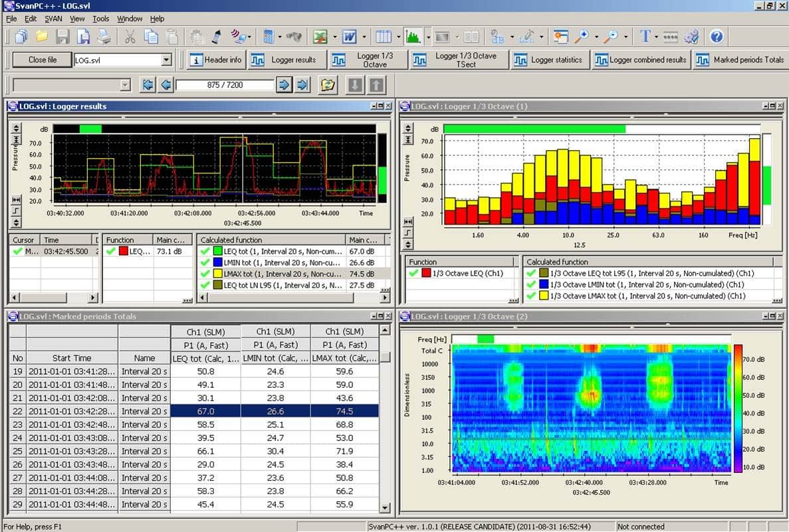Open the SVAN menu
Viewport: 789px width, 532px height.
(x=53, y=19)
